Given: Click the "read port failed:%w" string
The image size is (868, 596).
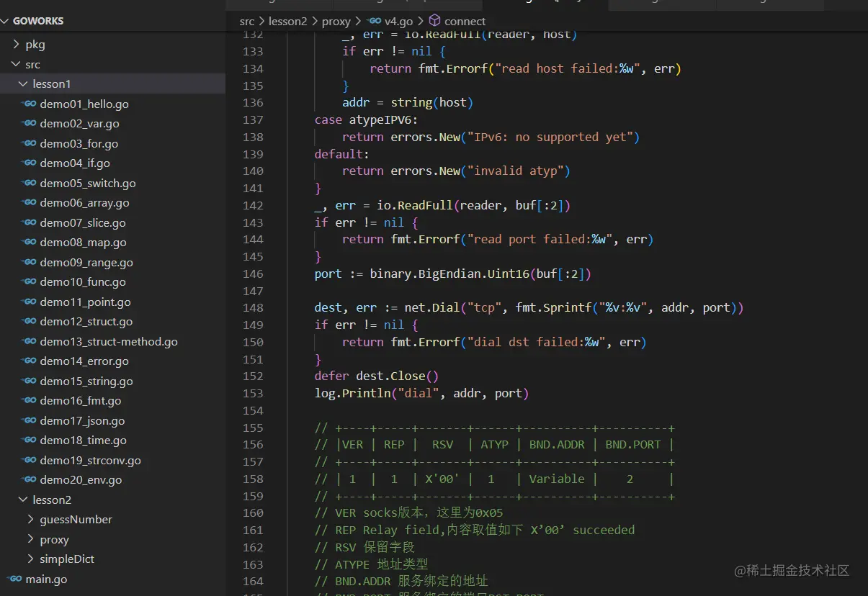Looking at the screenshot, I should point(540,239).
